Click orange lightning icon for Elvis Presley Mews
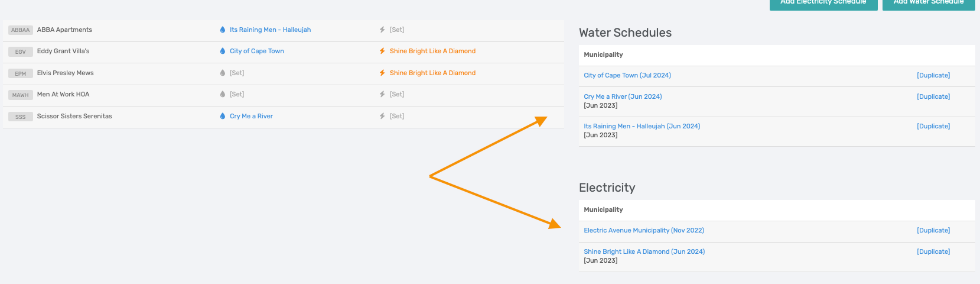The width and height of the screenshot is (980, 284). pyautogui.click(x=382, y=73)
